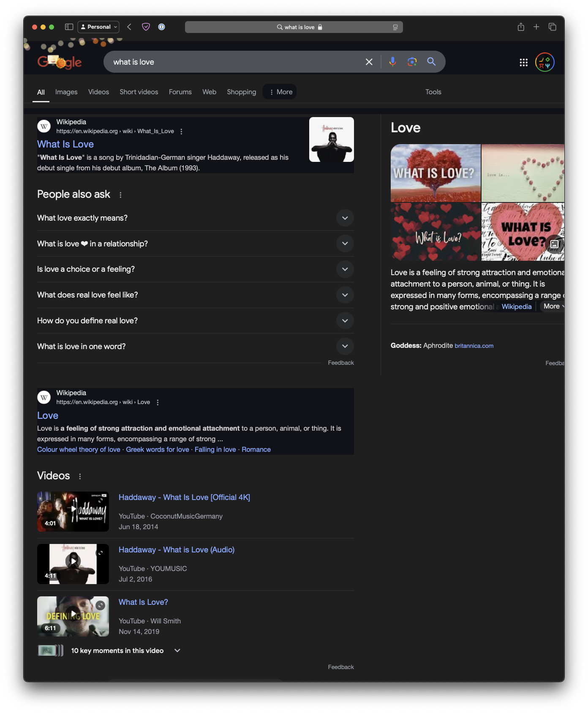Viewport: 588px width, 713px height.
Task: Open the What Is Love Wikipedia result
Action: [x=65, y=144]
